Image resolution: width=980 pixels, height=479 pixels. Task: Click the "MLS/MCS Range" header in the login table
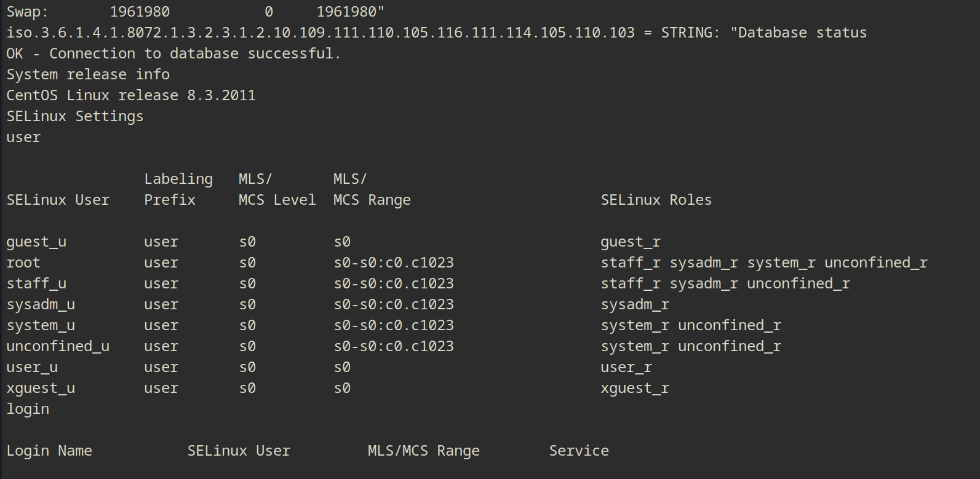tap(423, 451)
